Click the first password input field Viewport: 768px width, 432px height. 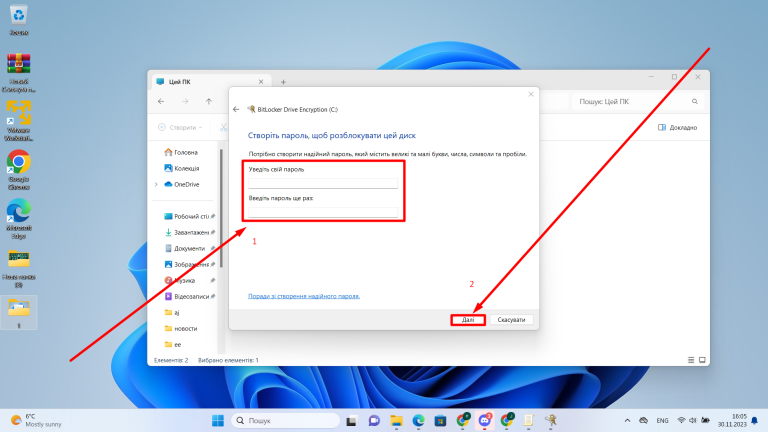click(x=323, y=183)
